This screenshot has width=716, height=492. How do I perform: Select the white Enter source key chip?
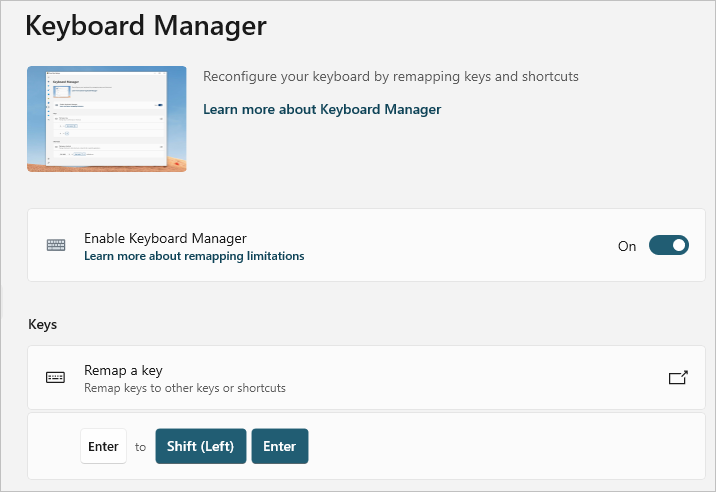(x=104, y=446)
